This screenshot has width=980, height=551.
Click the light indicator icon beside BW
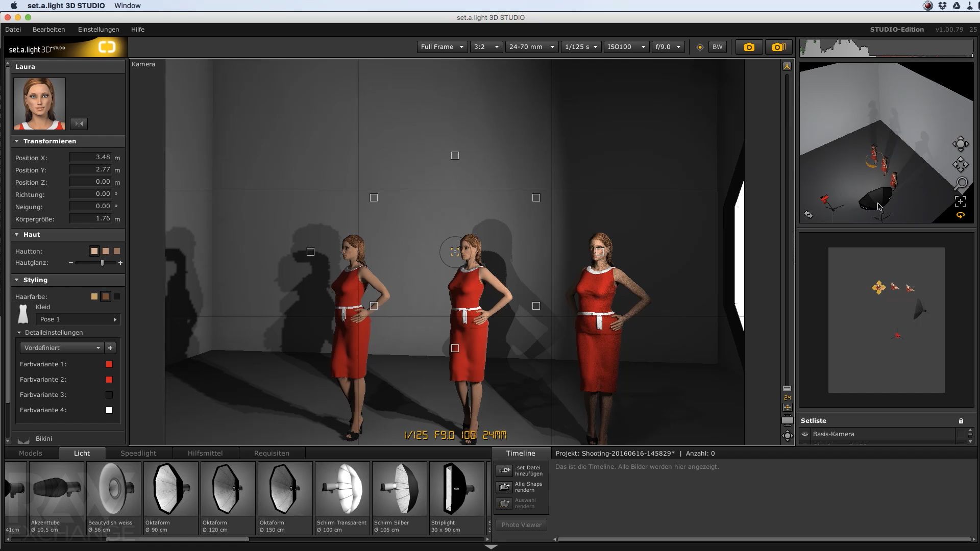700,47
